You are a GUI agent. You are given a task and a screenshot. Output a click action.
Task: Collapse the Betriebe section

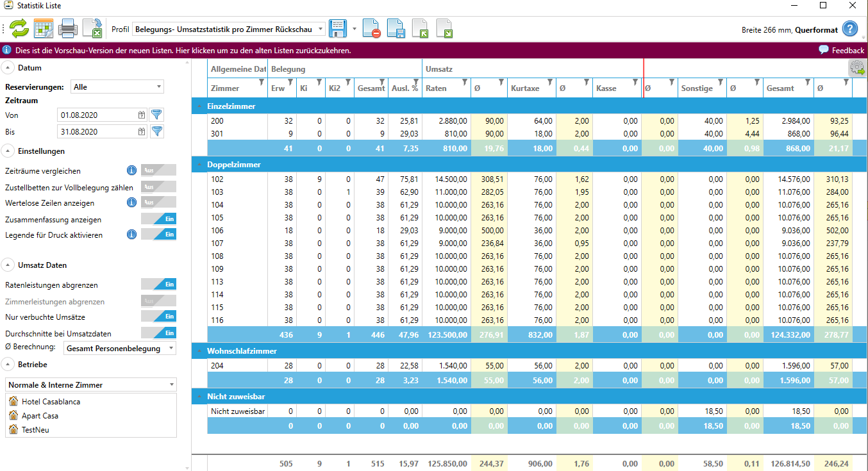(x=8, y=365)
